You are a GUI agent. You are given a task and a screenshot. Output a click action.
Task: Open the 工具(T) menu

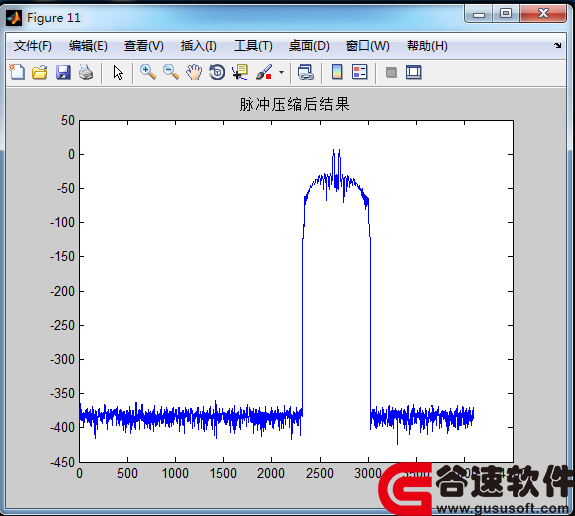pos(253,46)
